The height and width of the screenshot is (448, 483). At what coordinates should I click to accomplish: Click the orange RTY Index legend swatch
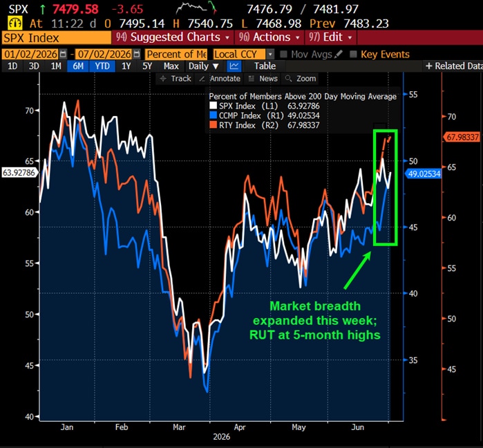213,124
